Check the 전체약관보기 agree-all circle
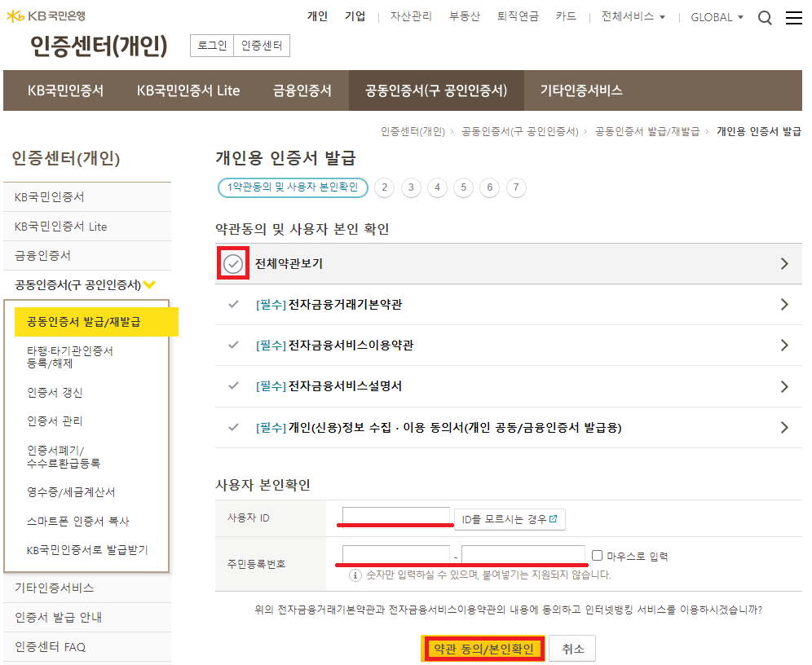The image size is (812, 665). [233, 263]
